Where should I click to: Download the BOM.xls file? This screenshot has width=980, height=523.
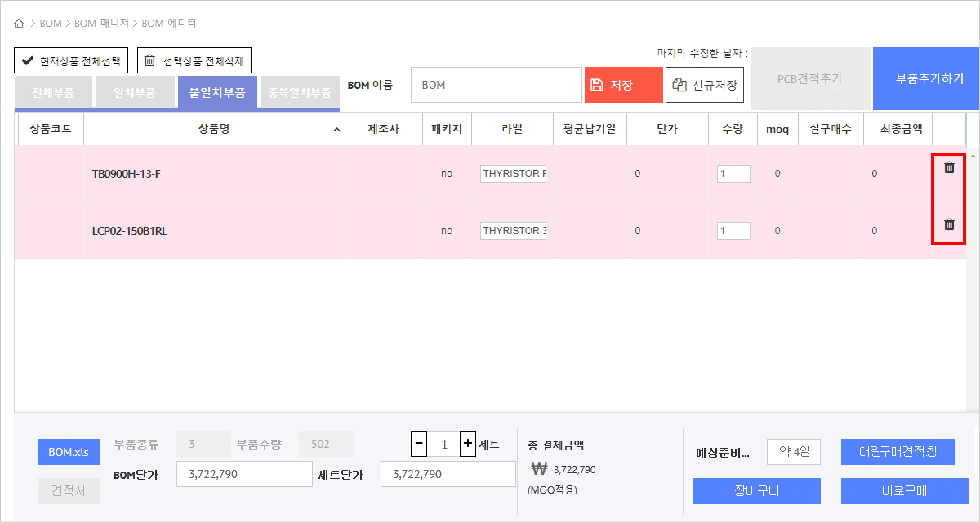tap(69, 452)
